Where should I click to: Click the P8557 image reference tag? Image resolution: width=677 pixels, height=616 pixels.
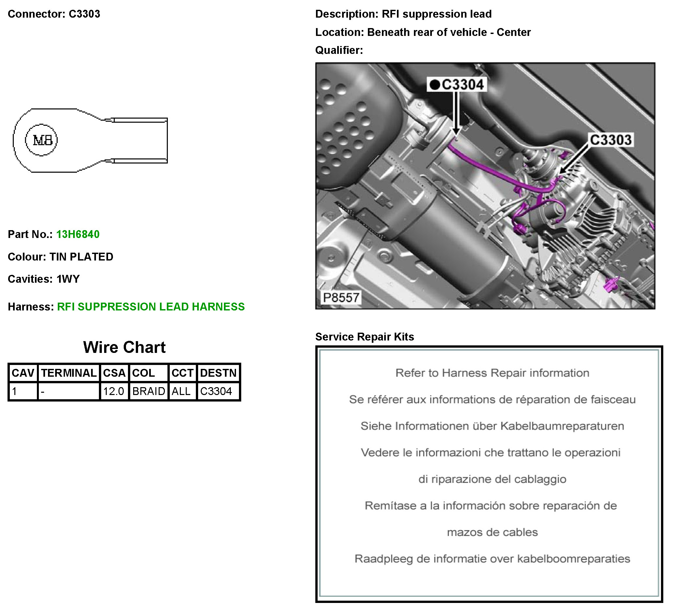coord(340,298)
